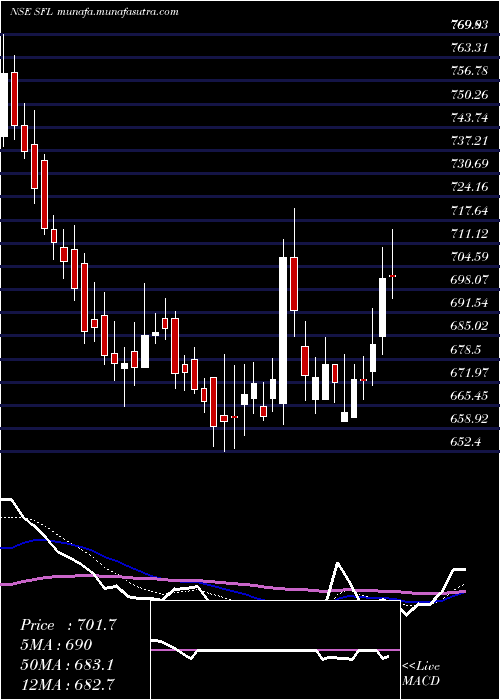
Task: Click the tallest white candlestick body
Action: (283, 330)
